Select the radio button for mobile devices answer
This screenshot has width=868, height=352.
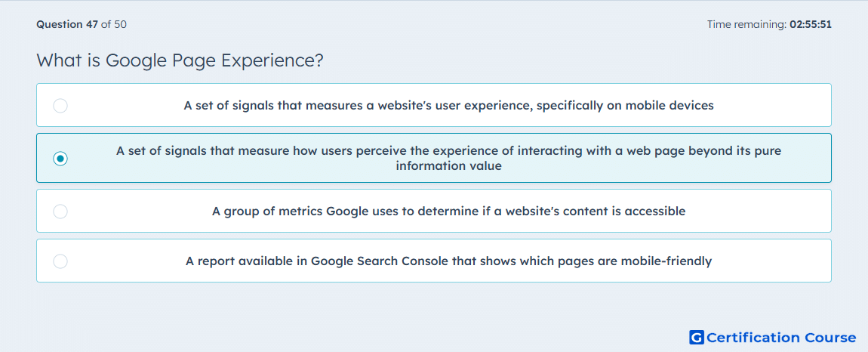[x=60, y=105]
